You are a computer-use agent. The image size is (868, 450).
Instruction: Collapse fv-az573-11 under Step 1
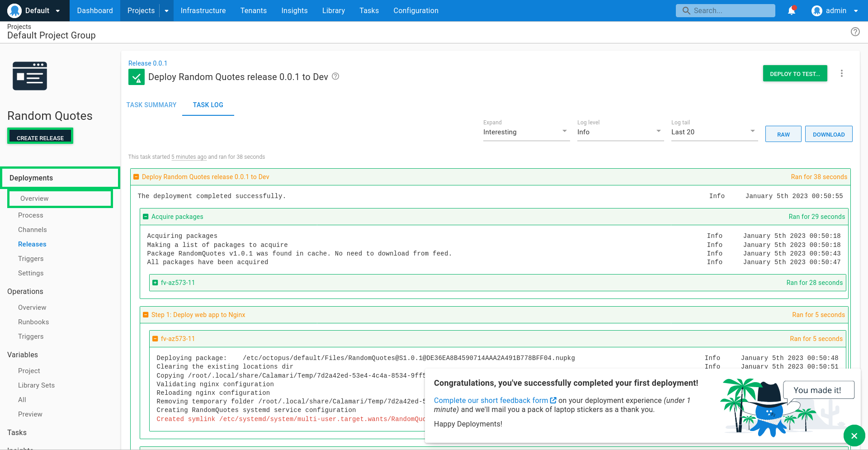[x=155, y=339]
